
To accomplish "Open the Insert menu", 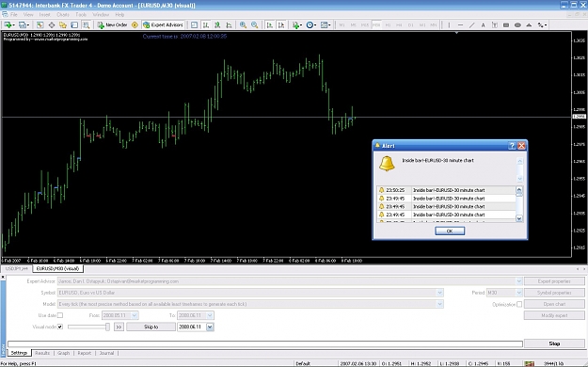I will [44, 15].
